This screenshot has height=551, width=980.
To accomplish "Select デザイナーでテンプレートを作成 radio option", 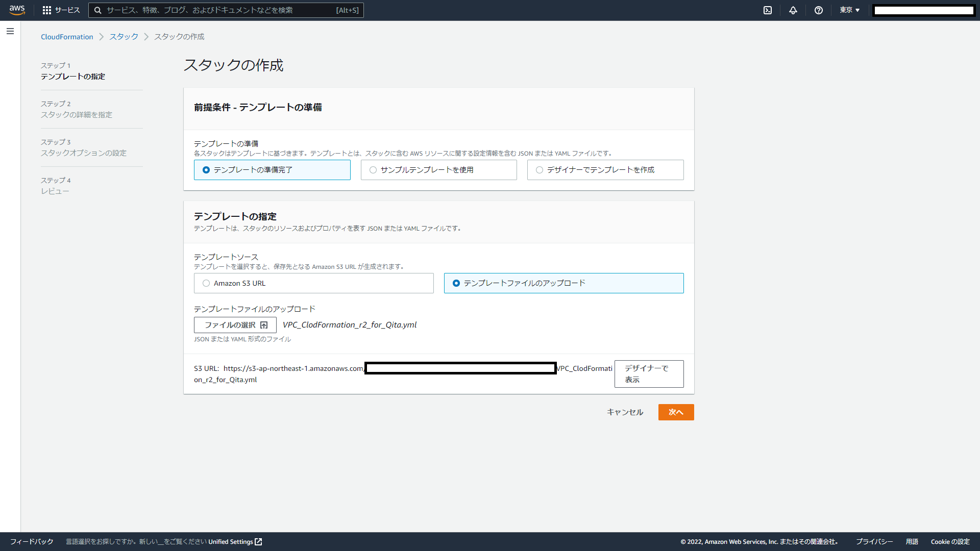I will pyautogui.click(x=540, y=170).
